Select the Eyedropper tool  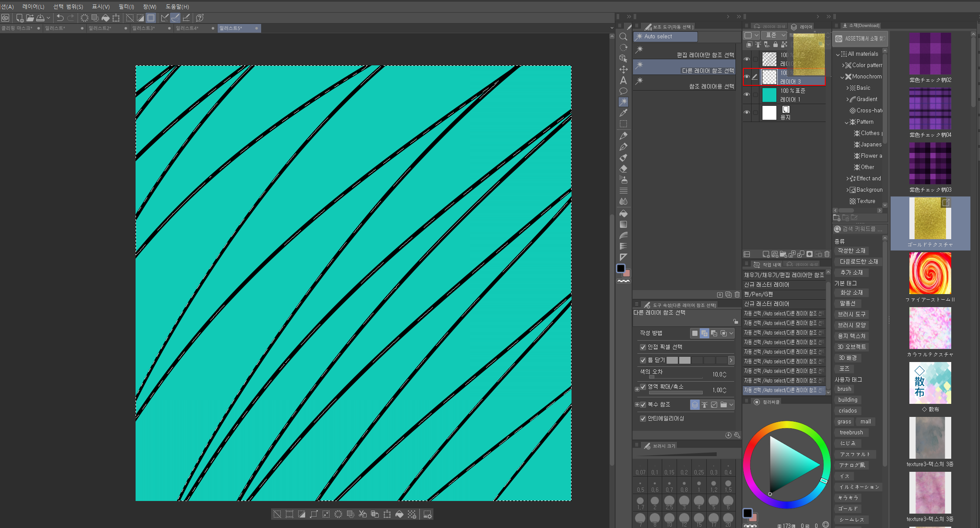[x=623, y=113]
